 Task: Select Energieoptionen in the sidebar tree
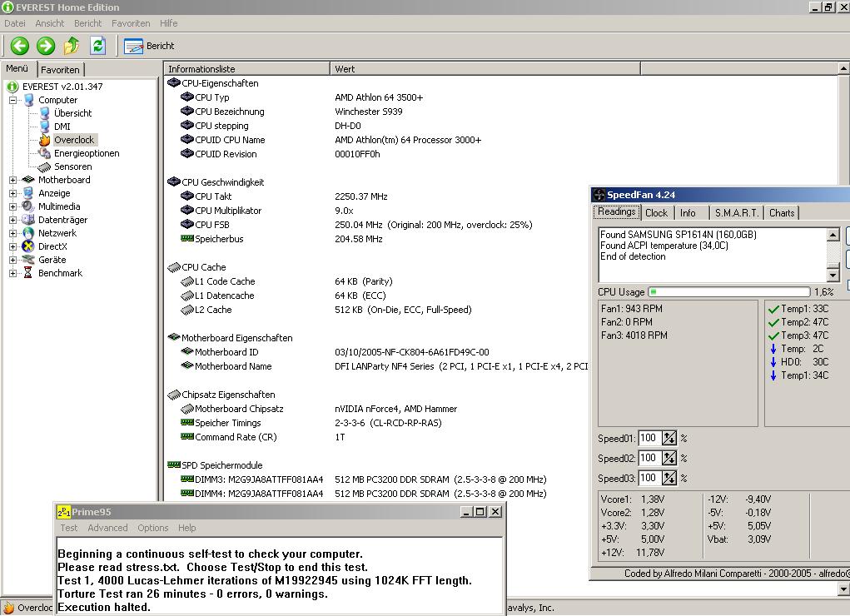click(86, 153)
